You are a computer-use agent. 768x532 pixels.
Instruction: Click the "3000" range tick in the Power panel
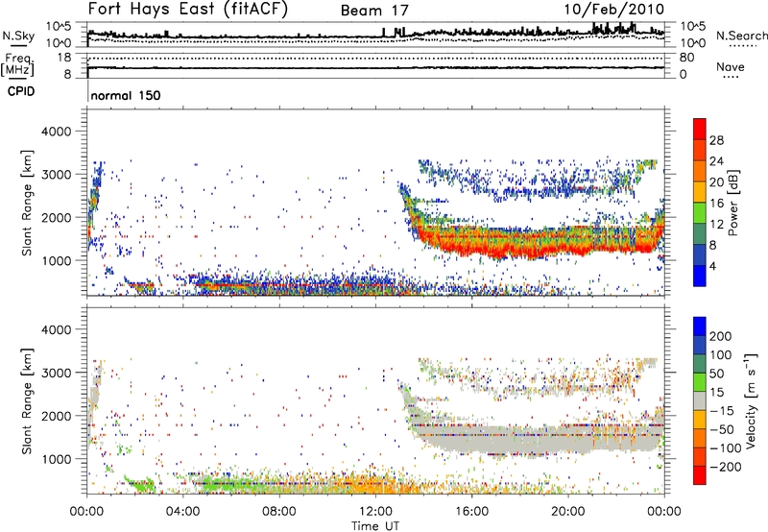56,175
